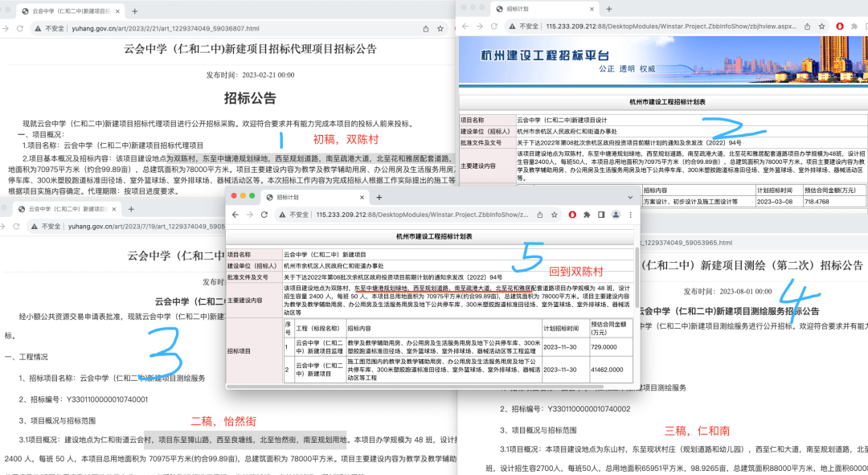Close the 招标计划 tab in the front window
This screenshot has width=868, height=475.
(x=362, y=197)
